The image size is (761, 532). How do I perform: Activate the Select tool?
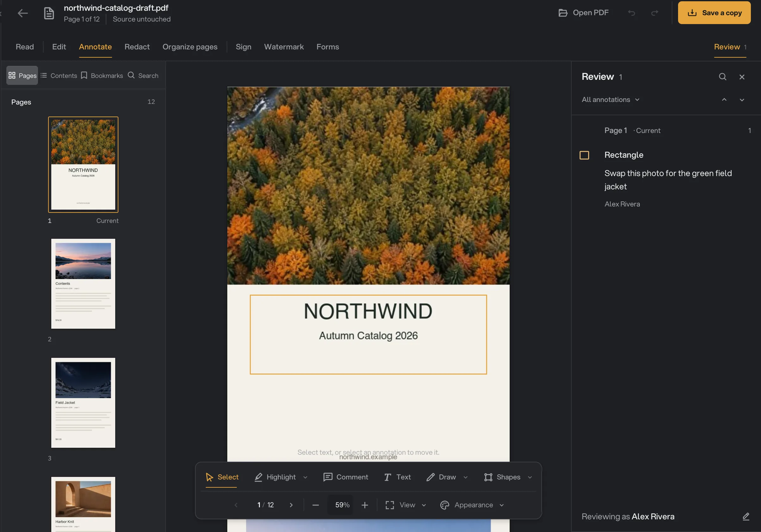pyautogui.click(x=222, y=477)
